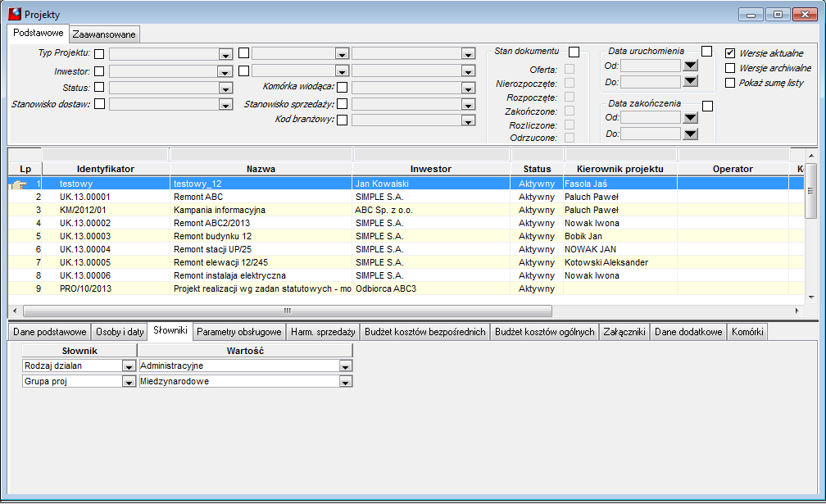Click the horizontal scrollbar thumb of the grid

point(288,311)
